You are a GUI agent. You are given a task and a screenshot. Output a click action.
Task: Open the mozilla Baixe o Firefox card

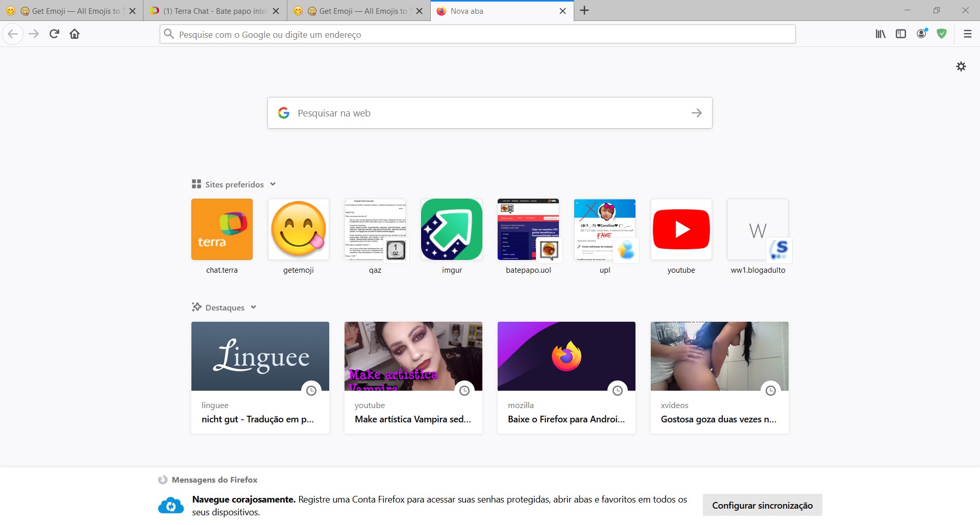[567, 377]
